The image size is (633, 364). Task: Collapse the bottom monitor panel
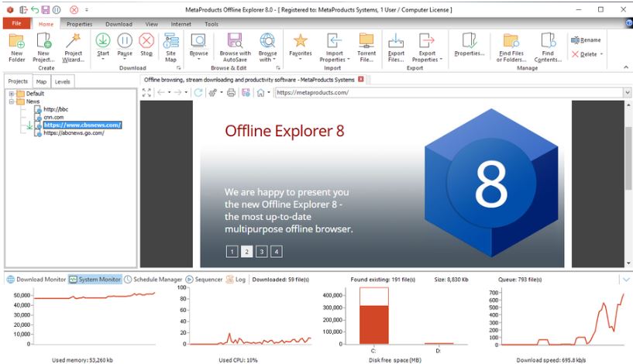click(626, 280)
